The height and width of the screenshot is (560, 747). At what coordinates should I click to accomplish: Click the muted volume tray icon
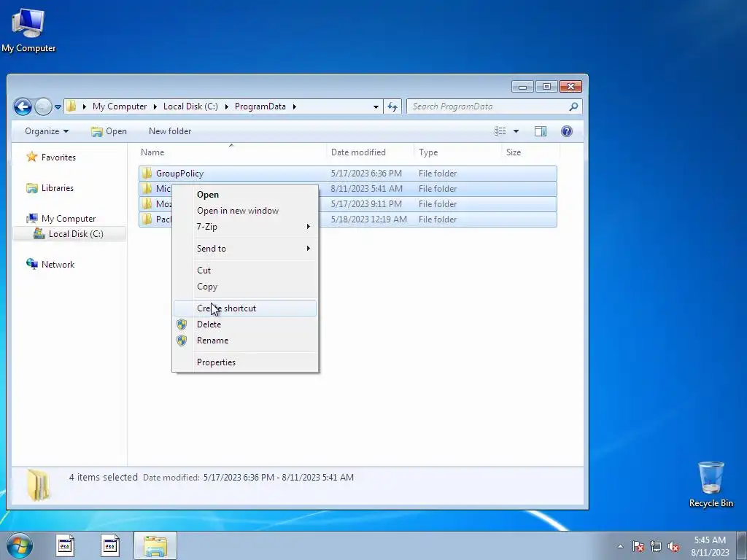[x=673, y=547]
